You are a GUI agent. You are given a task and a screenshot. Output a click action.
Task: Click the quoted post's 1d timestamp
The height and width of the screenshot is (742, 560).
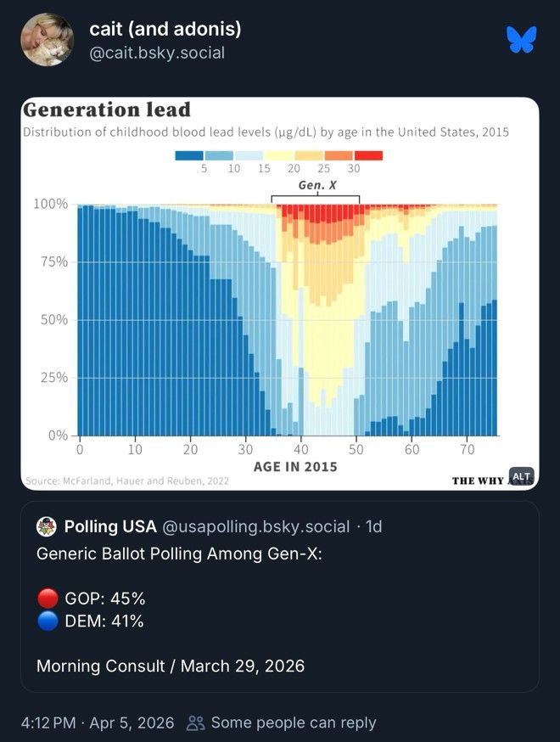coord(374,526)
